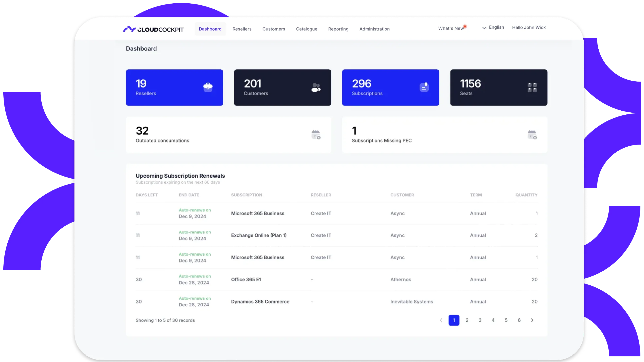Click calendar icon on Outdated consumptions card
The image size is (644, 362).
(316, 135)
